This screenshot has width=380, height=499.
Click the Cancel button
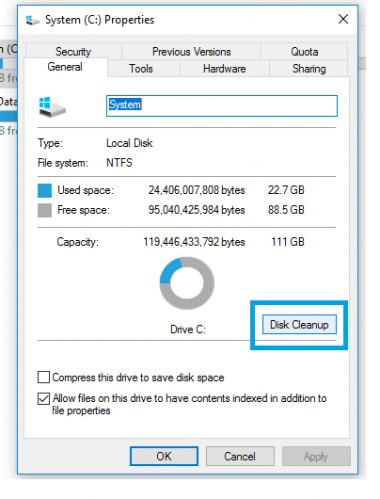pos(240,456)
